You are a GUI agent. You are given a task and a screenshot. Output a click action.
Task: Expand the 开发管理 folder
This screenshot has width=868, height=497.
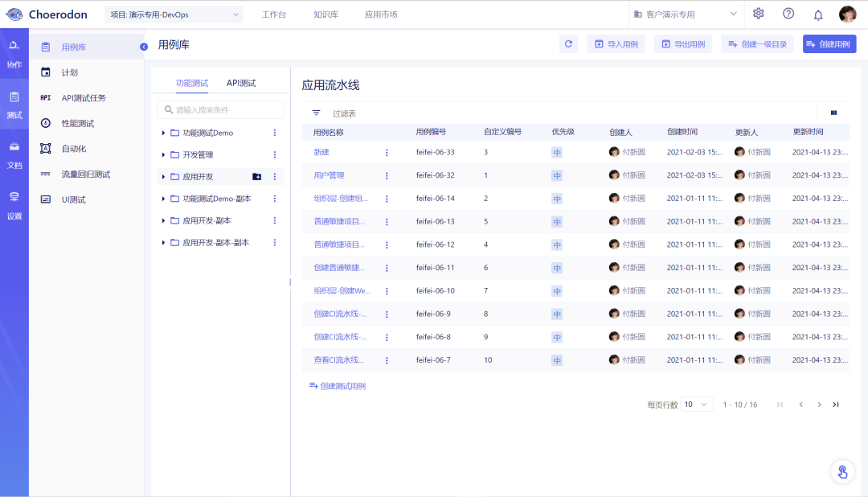click(163, 154)
